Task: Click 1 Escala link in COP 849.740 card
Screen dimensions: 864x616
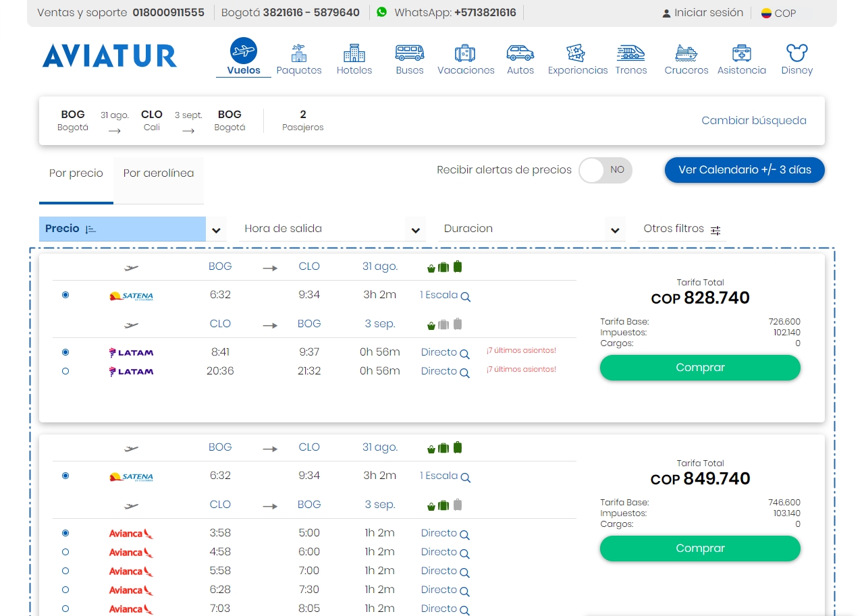Action: 439,476
